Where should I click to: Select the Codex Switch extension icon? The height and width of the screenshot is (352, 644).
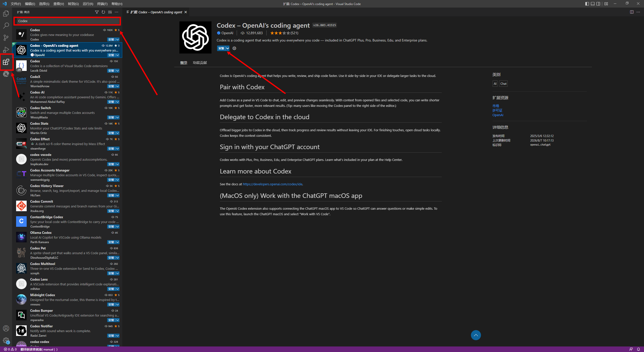click(21, 112)
